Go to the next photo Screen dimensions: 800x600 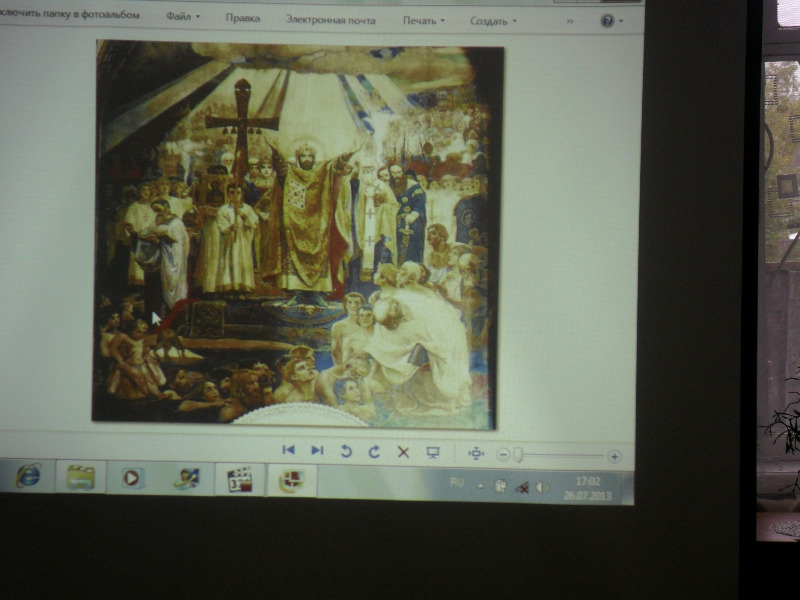tap(317, 450)
